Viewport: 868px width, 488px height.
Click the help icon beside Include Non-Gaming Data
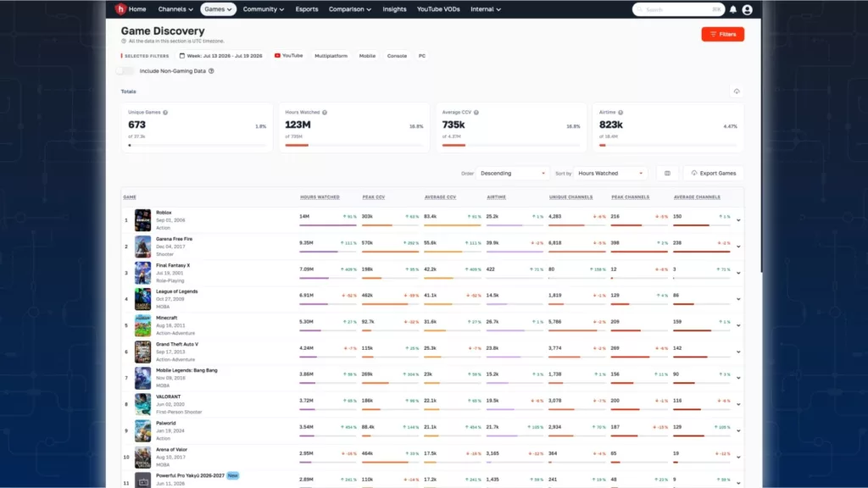211,71
